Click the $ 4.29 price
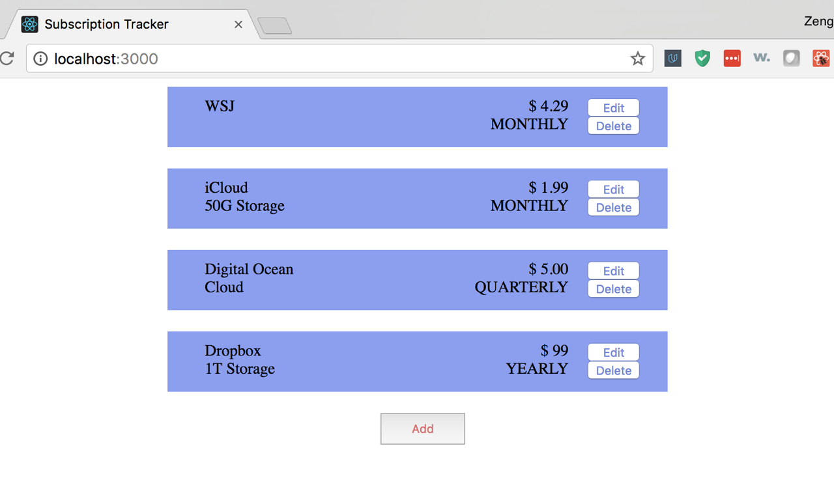 pos(549,106)
